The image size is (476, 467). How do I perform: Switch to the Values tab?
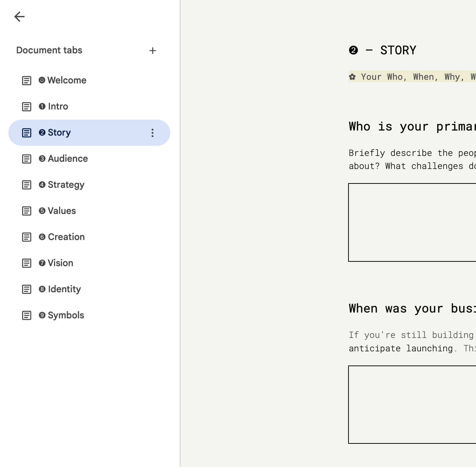(x=89, y=211)
